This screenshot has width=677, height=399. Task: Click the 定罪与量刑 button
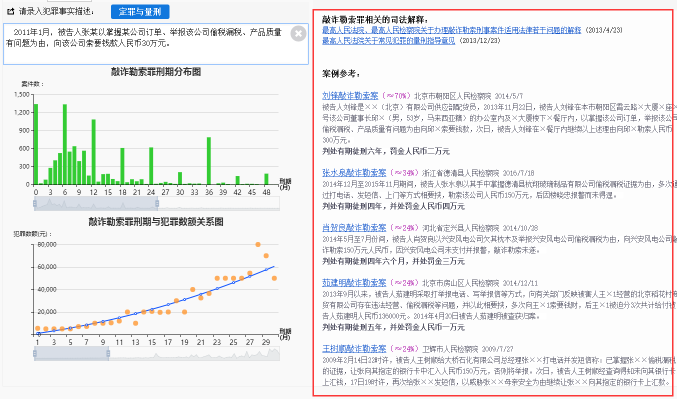[x=140, y=12]
